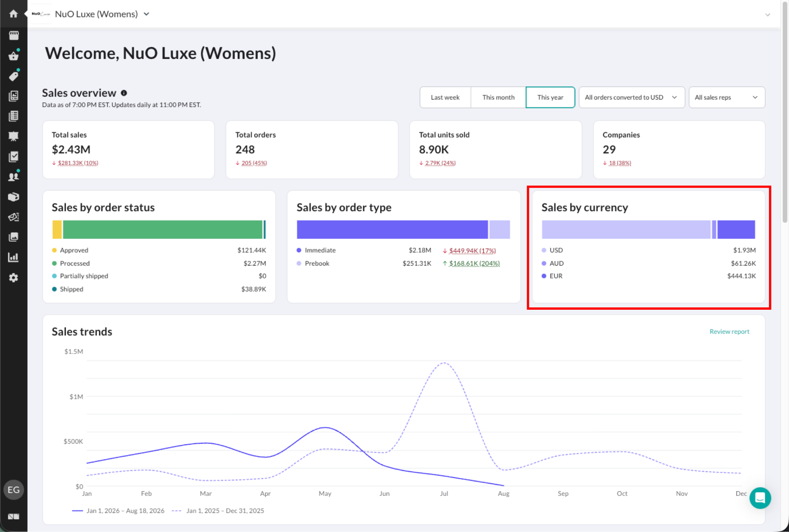Image resolution: width=789 pixels, height=532 pixels.
Task: Open the presentation board icon
Action: pos(13,136)
